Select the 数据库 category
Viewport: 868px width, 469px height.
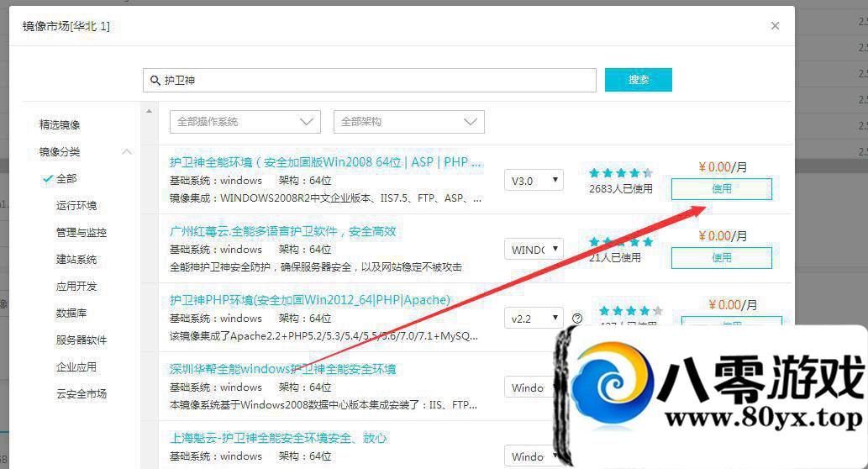pos(71,313)
